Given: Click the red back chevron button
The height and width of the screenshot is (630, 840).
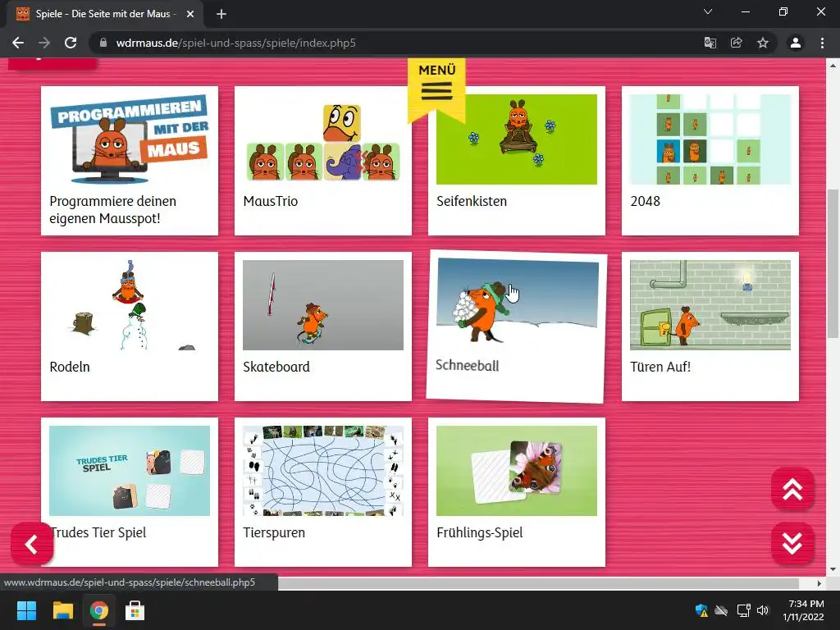Looking at the screenshot, I should (x=32, y=545).
